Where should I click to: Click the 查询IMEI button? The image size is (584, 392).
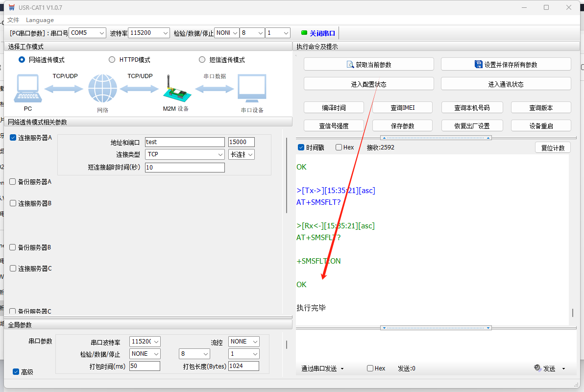402,108
